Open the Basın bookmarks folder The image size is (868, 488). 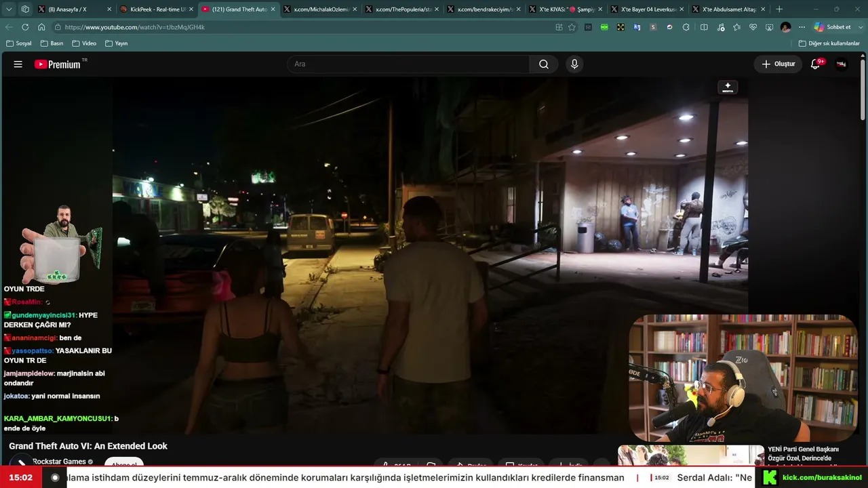[52, 43]
